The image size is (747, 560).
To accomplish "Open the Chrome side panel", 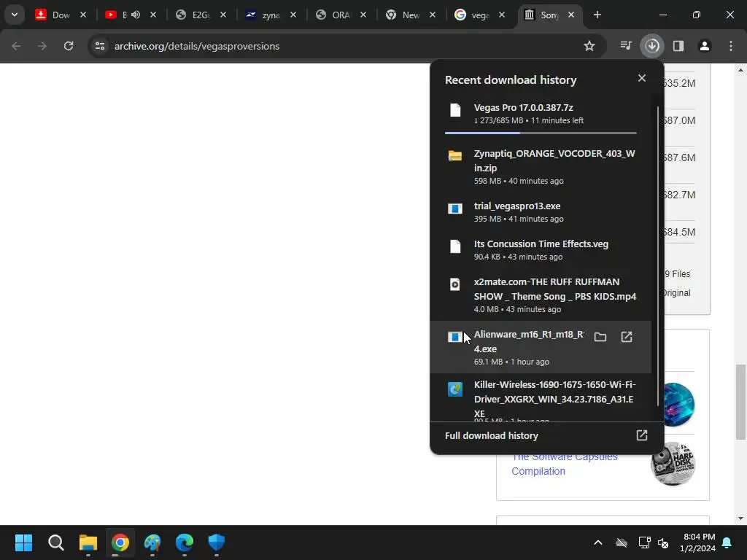I will click(x=678, y=46).
